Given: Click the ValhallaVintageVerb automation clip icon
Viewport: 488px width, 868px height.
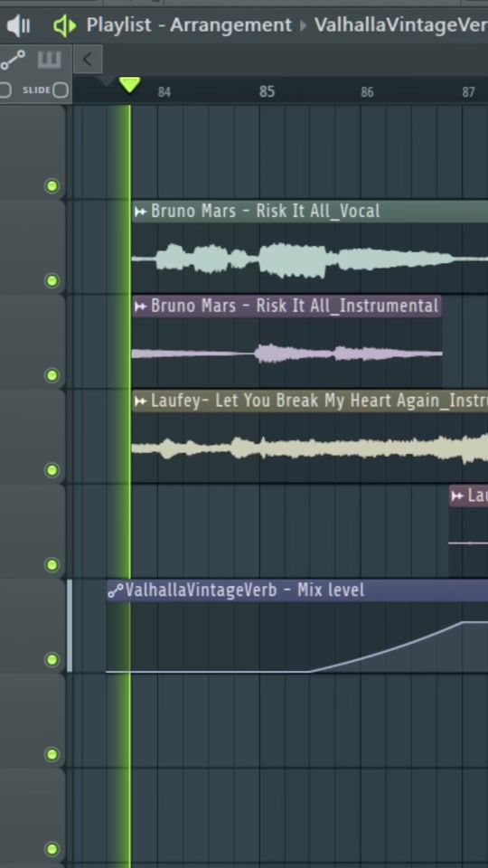Looking at the screenshot, I should coord(117,590).
